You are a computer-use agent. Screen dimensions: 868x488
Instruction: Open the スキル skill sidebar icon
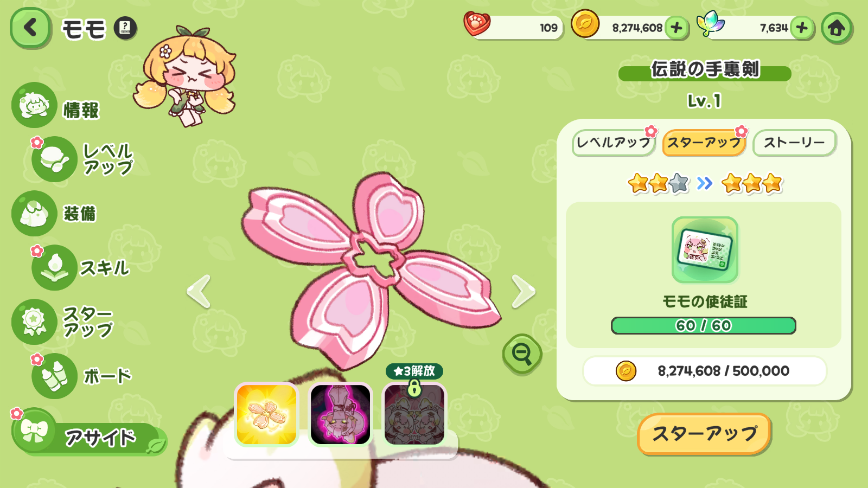[54, 267]
